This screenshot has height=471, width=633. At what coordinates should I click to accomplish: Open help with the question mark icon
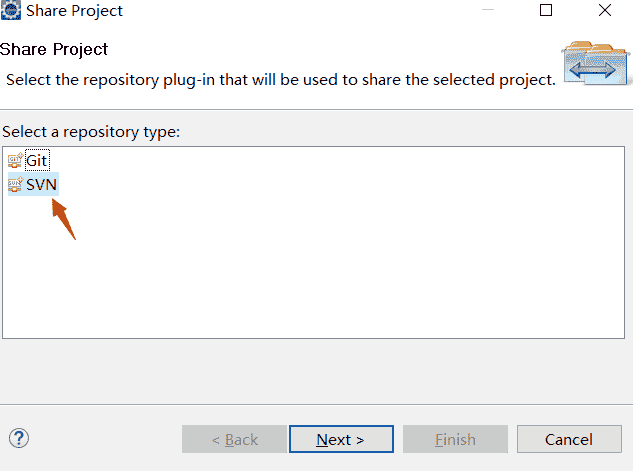pos(18,438)
